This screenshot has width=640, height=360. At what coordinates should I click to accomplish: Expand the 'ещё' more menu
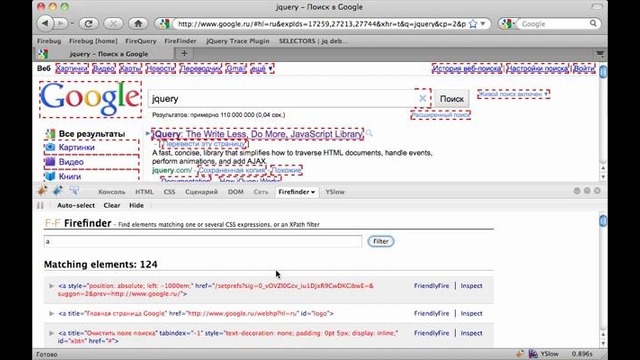point(262,69)
